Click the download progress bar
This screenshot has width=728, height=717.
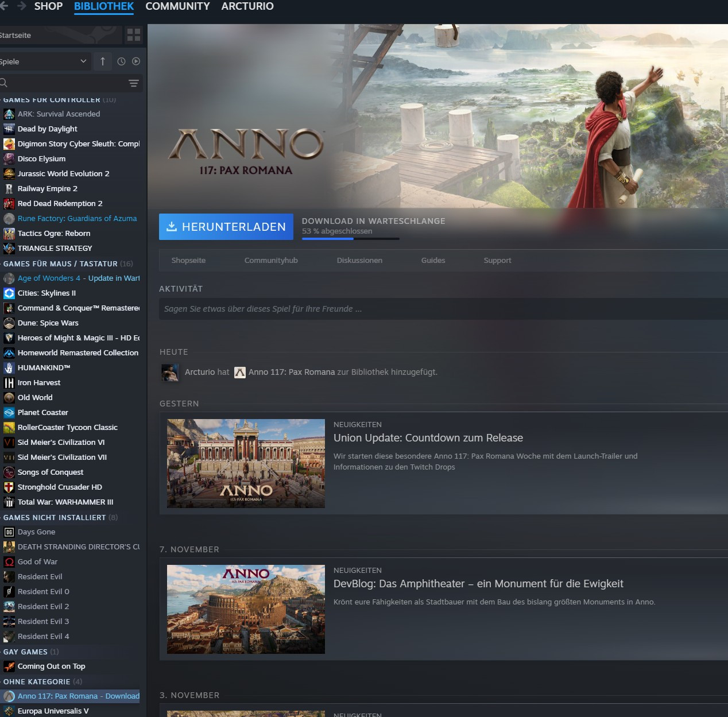(x=351, y=239)
